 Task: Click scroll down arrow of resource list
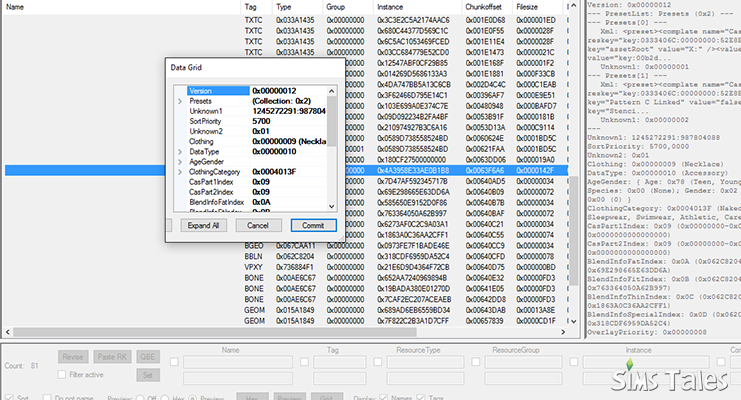pos(574,321)
